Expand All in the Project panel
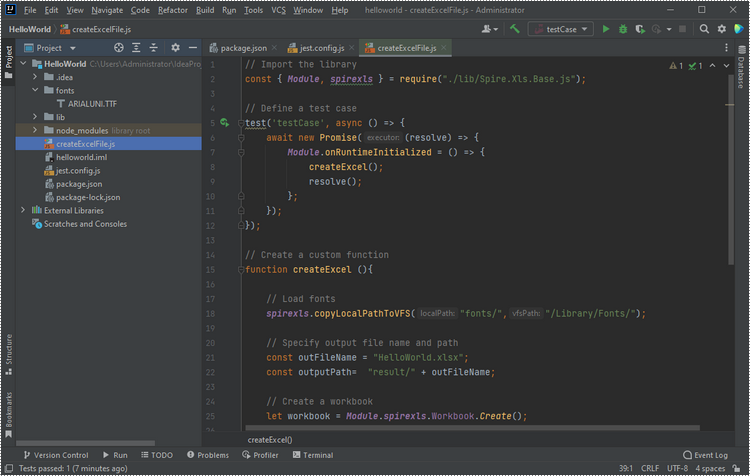750x476 pixels. 136,48
